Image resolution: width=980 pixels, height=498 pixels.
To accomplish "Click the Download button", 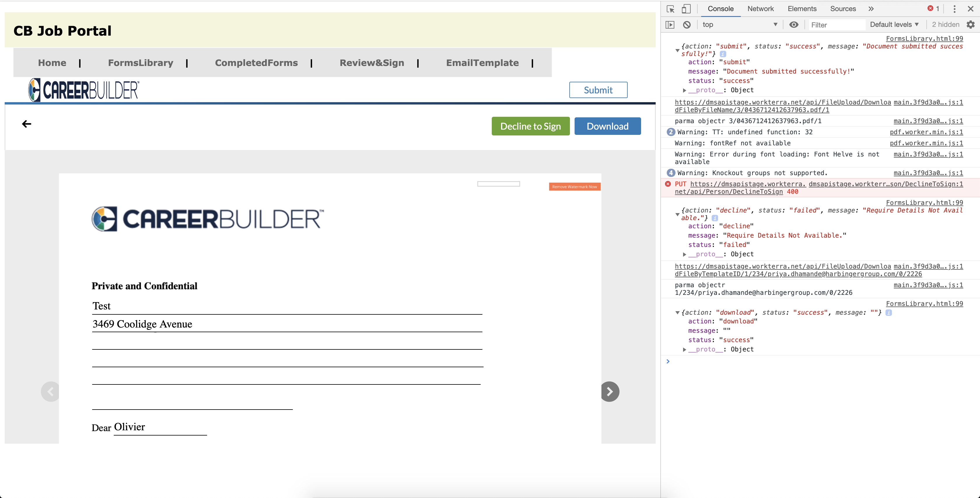I will tap(608, 126).
